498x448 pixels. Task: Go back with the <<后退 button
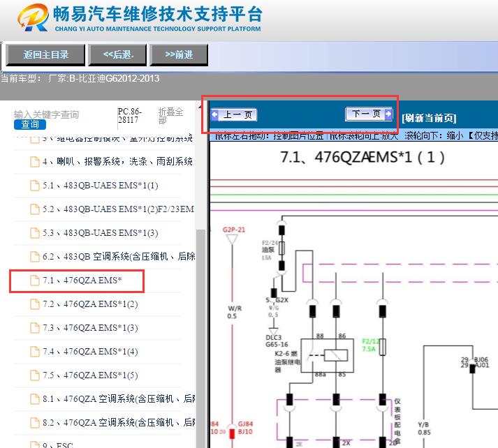(118, 55)
